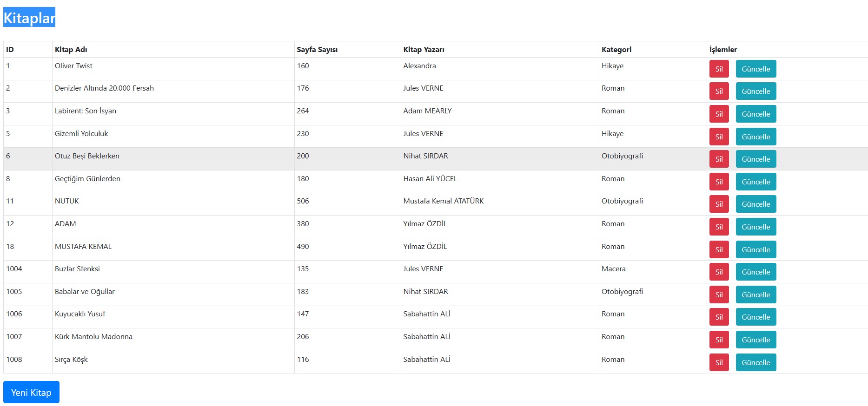Image resolution: width=868 pixels, height=406 pixels.
Task: Delete the Geçtiğim Günlerden entry
Action: 719,182
